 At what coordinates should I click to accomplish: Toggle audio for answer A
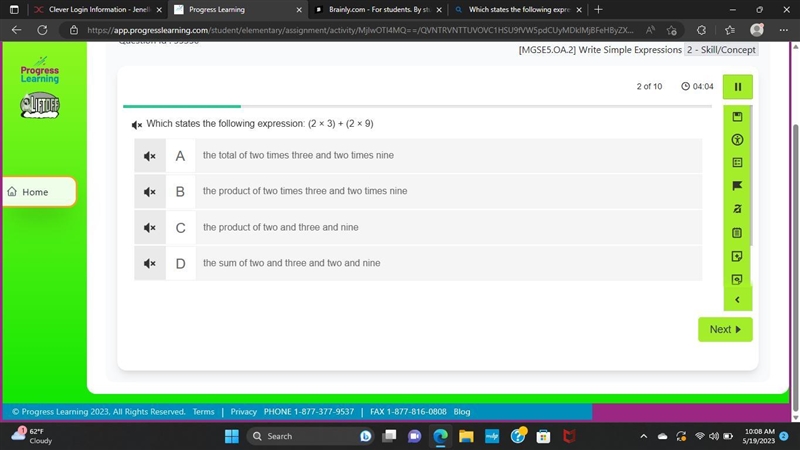[149, 156]
